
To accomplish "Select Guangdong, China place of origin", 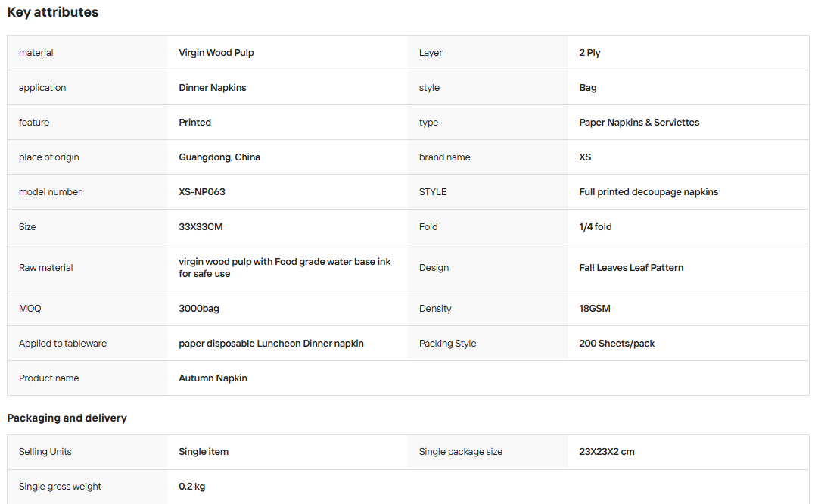I will pyautogui.click(x=219, y=157).
